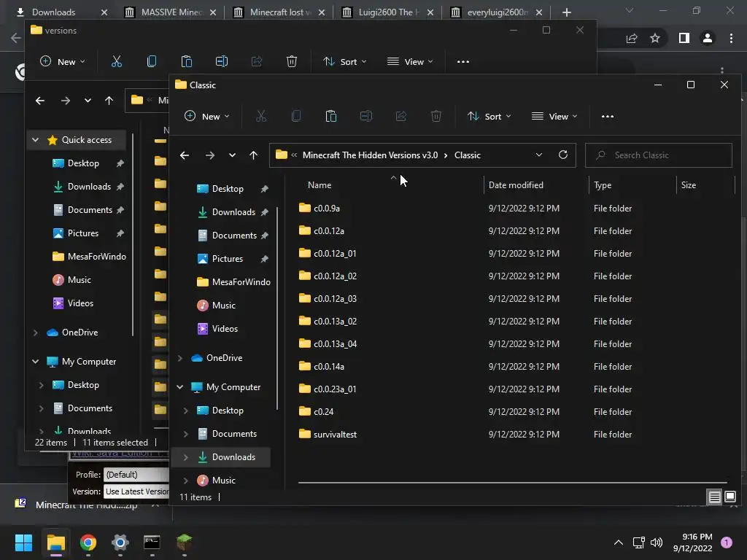Go up one level in versions window
The image size is (747, 560).
tap(109, 101)
